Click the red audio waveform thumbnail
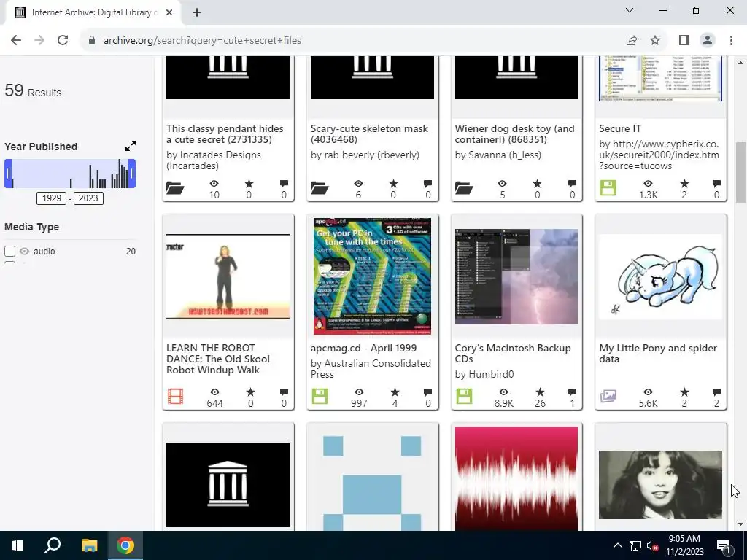Viewport: 747px width, 560px height. 516,478
